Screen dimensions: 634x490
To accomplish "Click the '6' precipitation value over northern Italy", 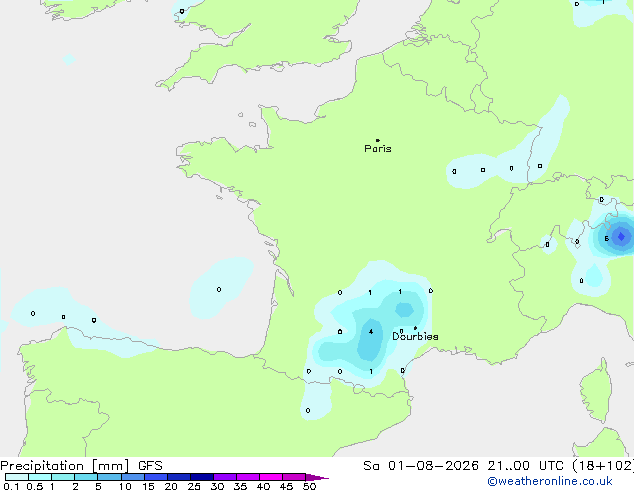I will pyautogui.click(x=607, y=239).
